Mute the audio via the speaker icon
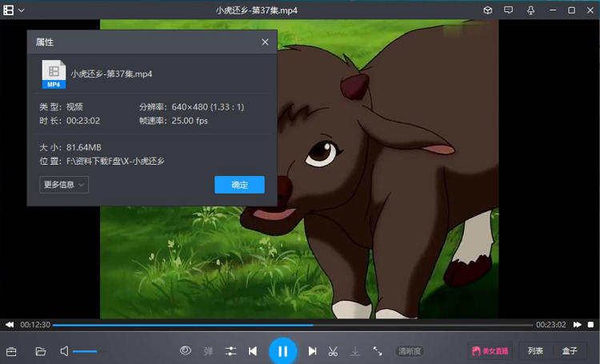Viewport: 600px width, 364px height. pyautogui.click(x=64, y=351)
